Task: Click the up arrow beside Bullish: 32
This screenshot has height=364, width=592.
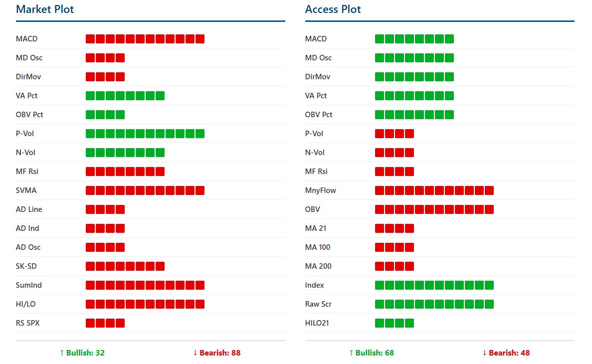Action: (x=62, y=353)
